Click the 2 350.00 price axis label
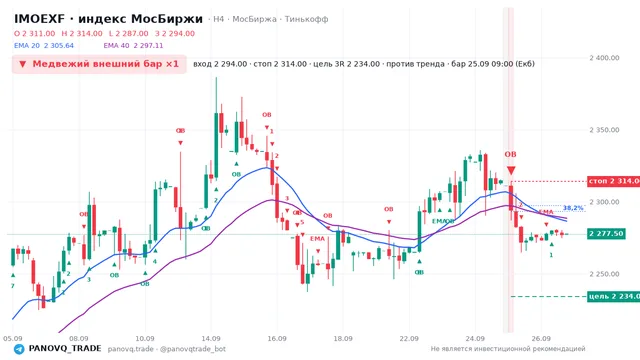This screenshot has width=640, height=360. point(604,130)
